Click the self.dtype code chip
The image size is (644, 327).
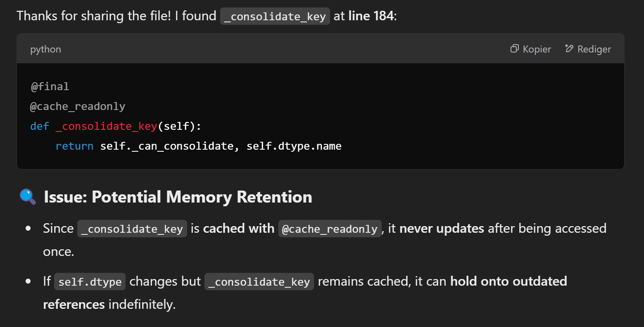point(90,282)
